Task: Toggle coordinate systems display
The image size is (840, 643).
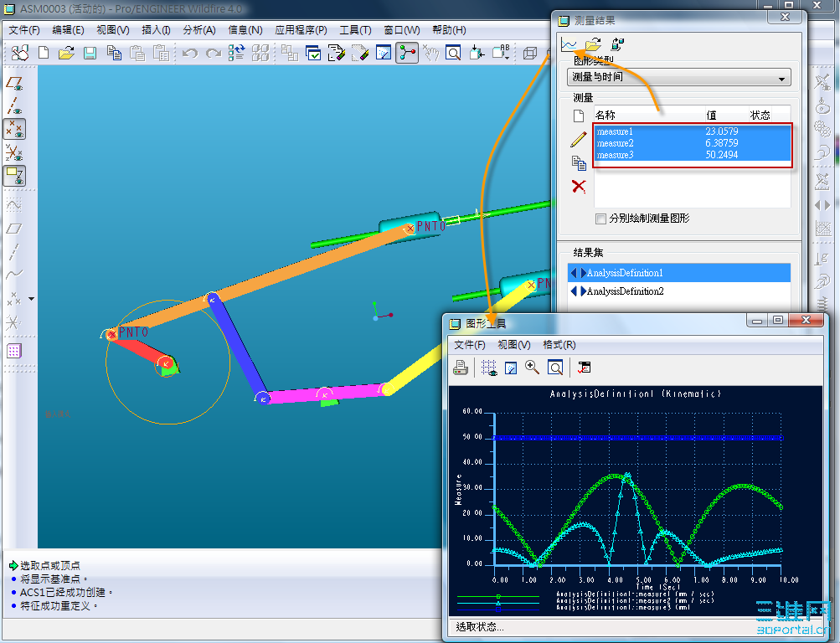Action: click(14, 152)
